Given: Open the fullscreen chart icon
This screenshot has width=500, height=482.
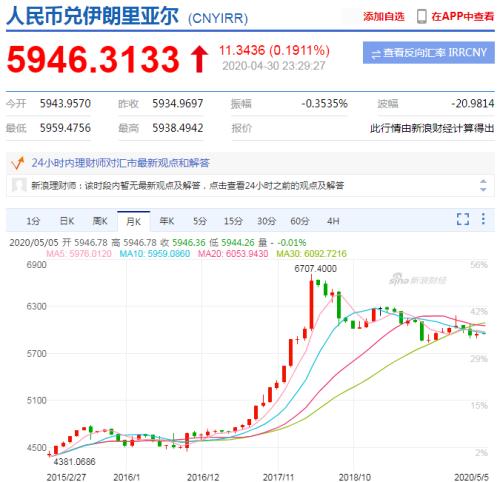Looking at the screenshot, I should tap(463, 219).
